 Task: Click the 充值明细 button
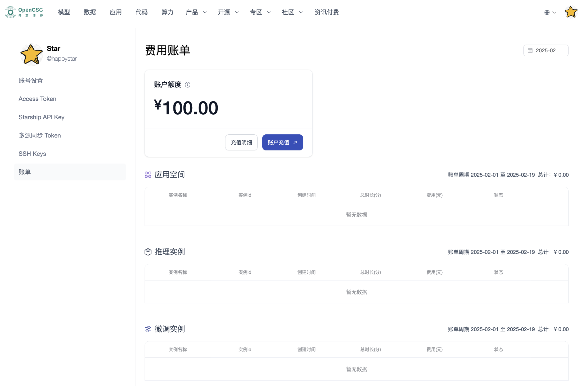[241, 142]
